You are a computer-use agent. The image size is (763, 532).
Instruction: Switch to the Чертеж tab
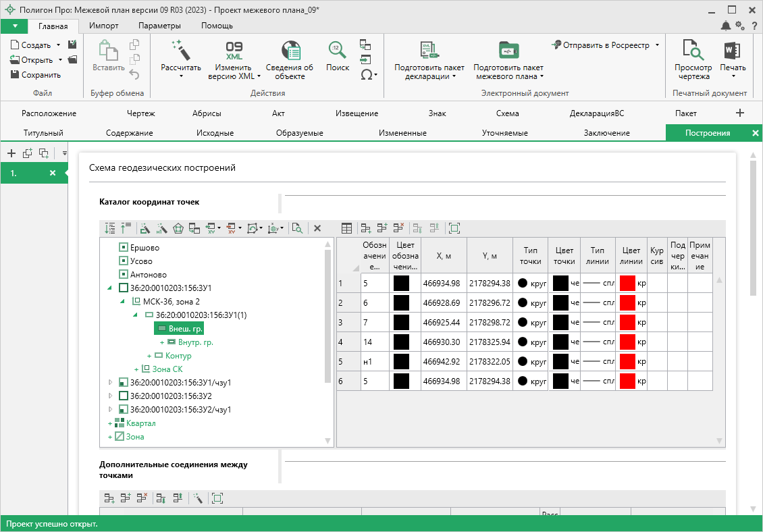(140, 113)
